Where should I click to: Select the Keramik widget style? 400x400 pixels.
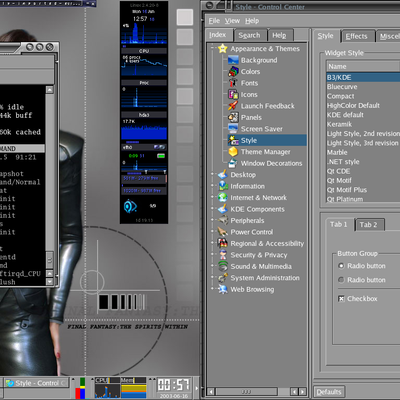pos(363,124)
